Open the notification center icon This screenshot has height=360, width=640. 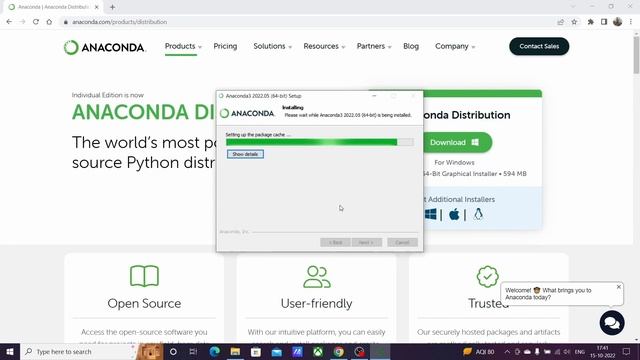(x=627, y=352)
